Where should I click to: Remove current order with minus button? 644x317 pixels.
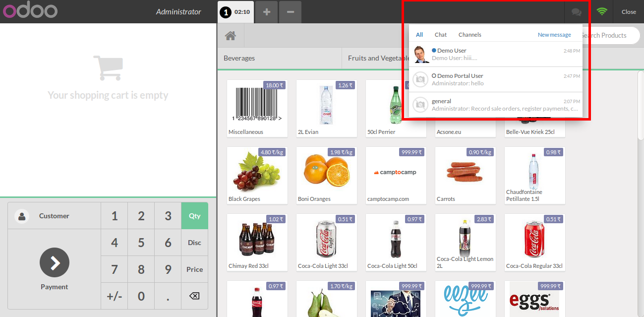coord(291,12)
